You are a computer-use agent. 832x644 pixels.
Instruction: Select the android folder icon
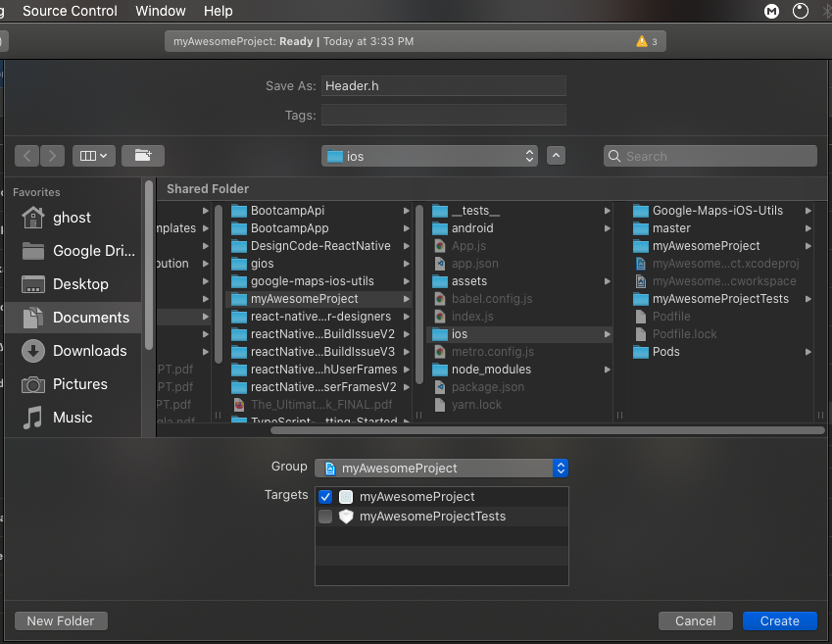click(440, 228)
